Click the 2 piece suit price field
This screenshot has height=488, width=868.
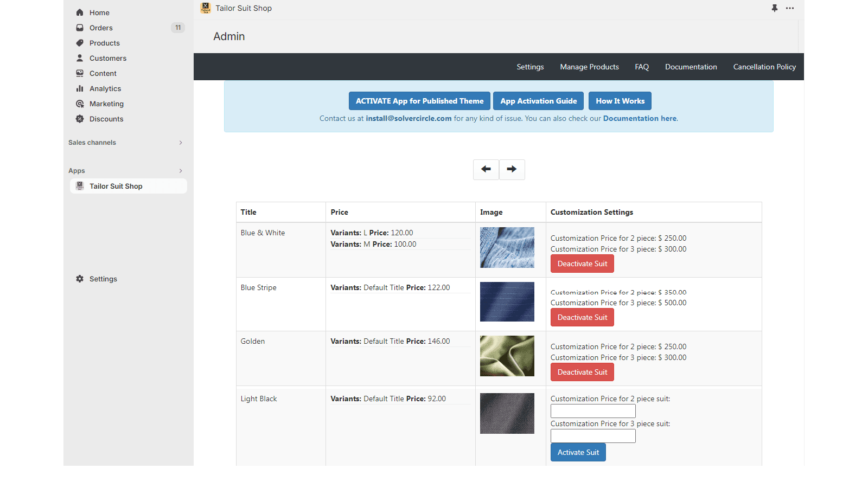(x=593, y=411)
